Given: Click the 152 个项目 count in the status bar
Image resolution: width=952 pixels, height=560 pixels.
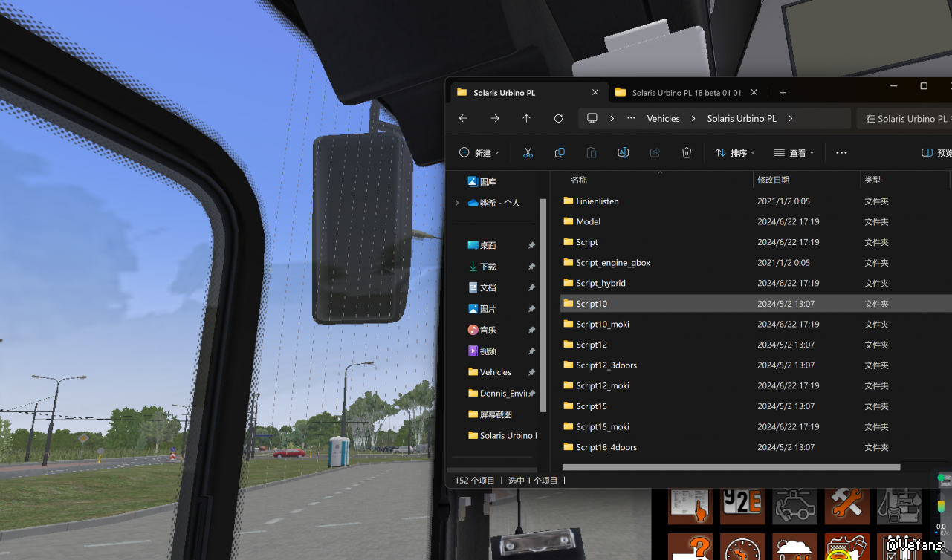Looking at the screenshot, I should click(x=475, y=481).
